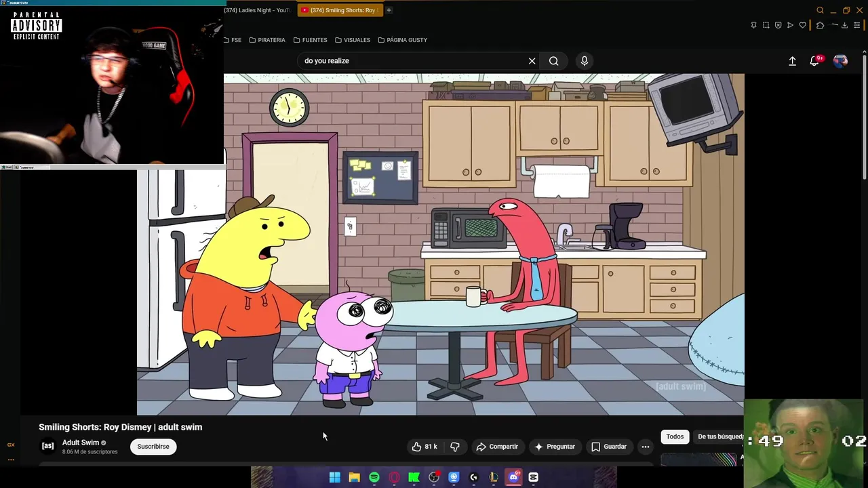Click the Preguntar button
The image size is (868, 488).
(555, 447)
